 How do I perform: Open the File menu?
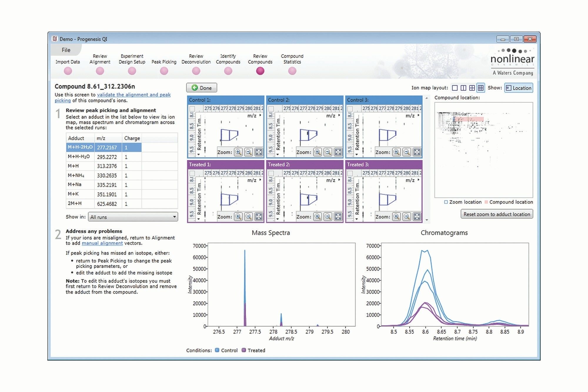pos(66,50)
